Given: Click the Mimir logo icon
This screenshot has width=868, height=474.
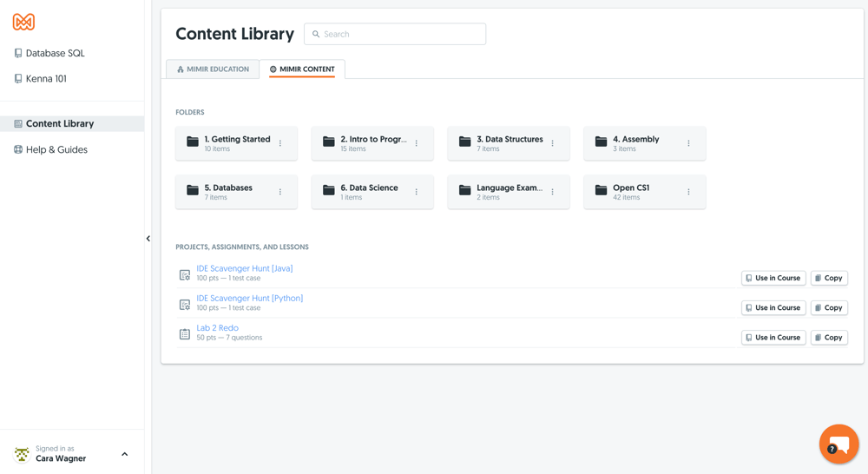Looking at the screenshot, I should 23,22.
